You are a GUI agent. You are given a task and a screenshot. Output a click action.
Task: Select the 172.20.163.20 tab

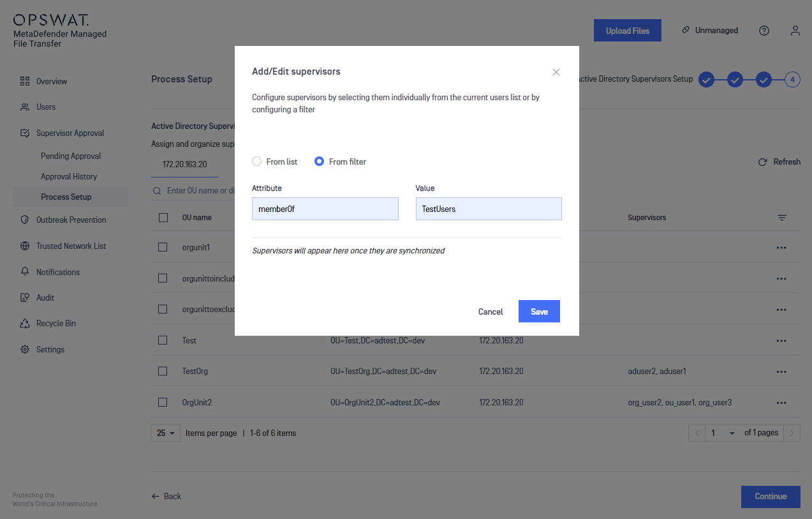[x=185, y=164]
